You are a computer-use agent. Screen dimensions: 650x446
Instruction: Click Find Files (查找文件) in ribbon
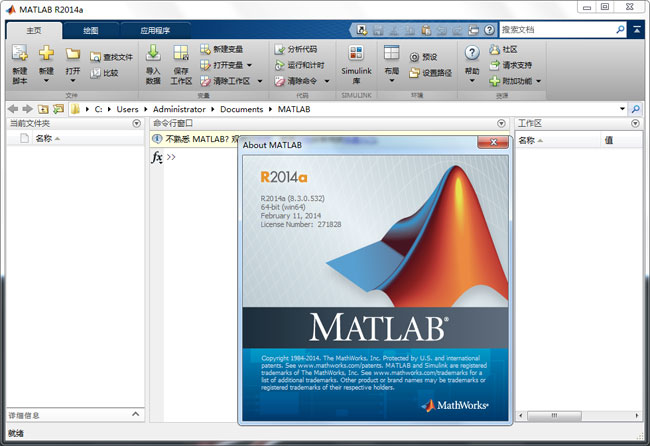[112, 57]
